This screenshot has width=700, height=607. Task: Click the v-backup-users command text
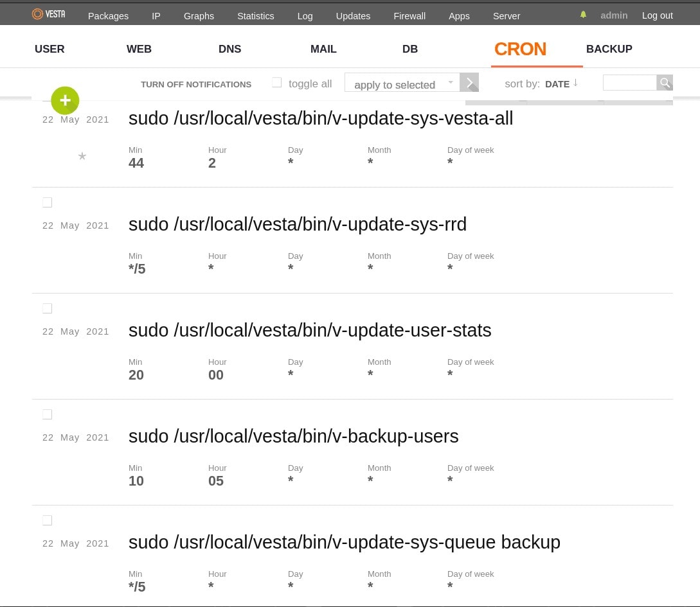point(293,437)
